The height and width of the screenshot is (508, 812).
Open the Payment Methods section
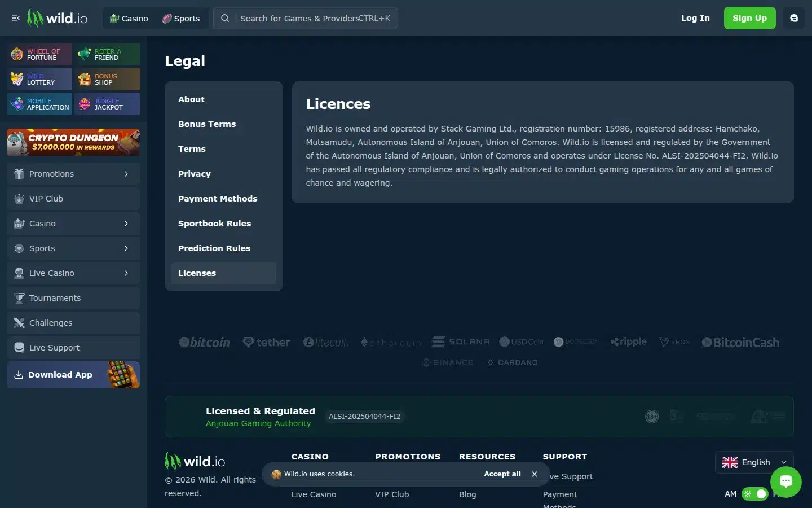[x=224, y=199]
